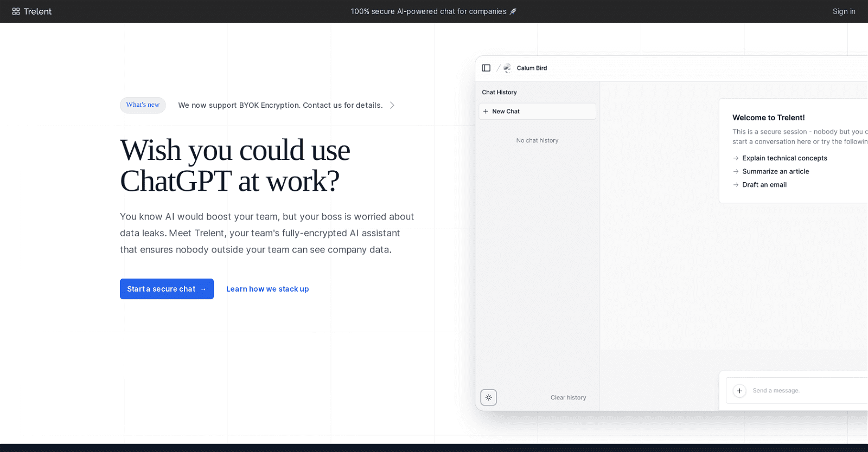
Task: Click the arrow icon beside Summarize an article
Action: (736, 171)
